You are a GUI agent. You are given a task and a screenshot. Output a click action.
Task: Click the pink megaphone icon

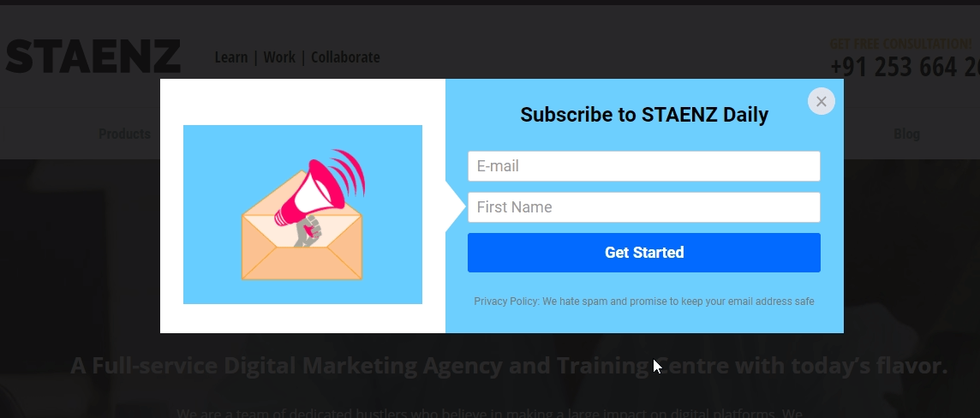pyautogui.click(x=320, y=186)
